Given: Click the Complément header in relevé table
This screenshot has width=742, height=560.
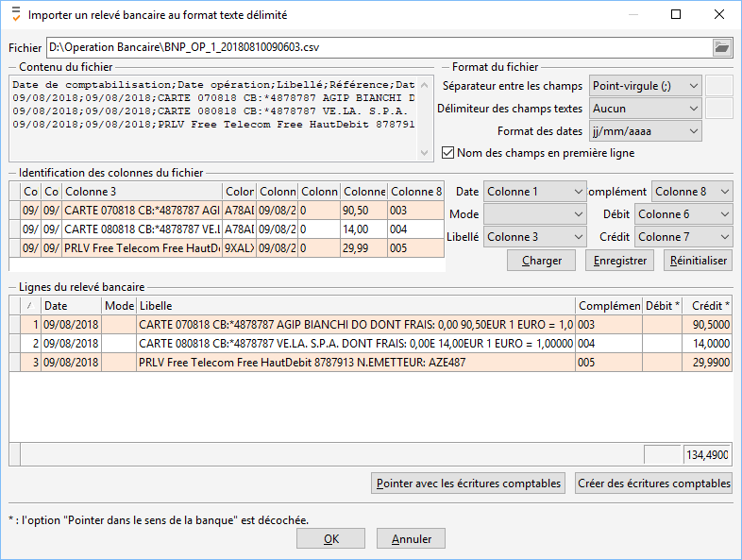Looking at the screenshot, I should point(609,306).
